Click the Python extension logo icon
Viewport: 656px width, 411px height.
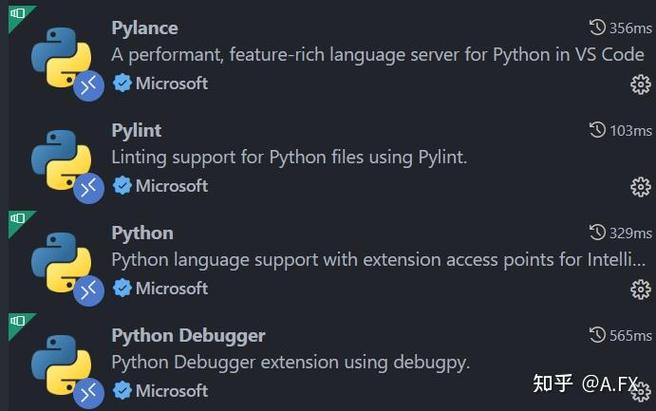[60, 262]
